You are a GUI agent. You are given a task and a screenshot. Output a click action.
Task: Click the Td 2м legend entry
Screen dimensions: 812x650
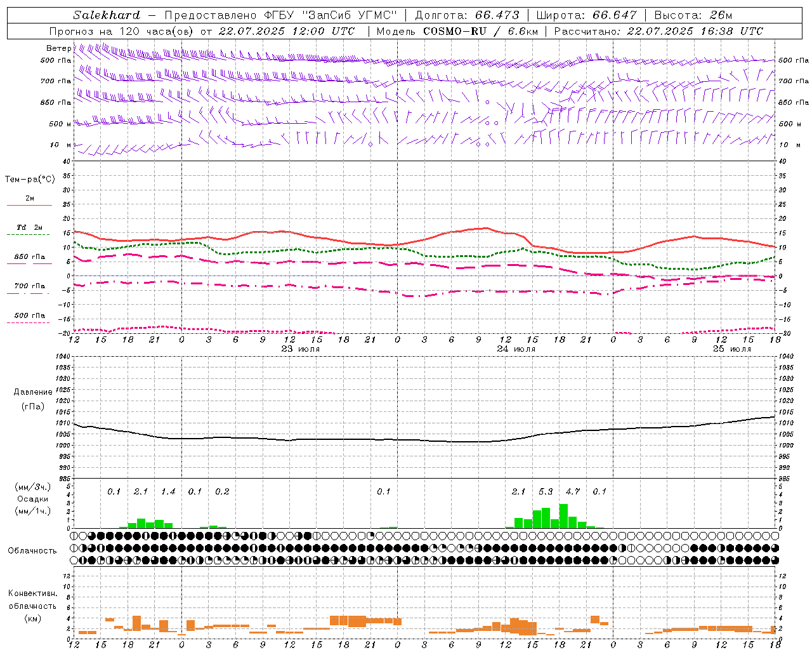[29, 227]
